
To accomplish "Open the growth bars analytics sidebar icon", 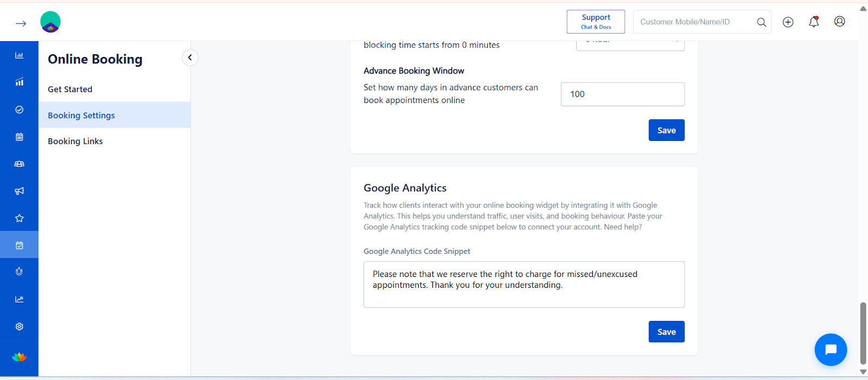I will (19, 82).
